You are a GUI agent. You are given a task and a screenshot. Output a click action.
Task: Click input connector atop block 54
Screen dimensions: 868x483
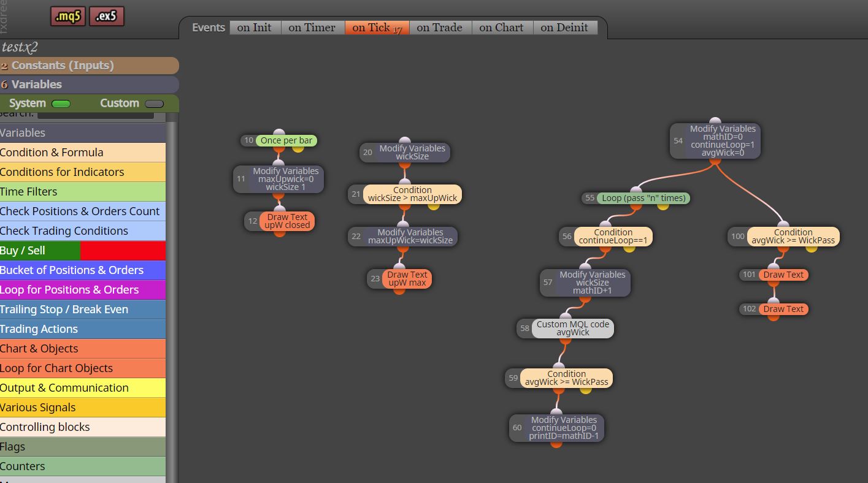point(715,121)
